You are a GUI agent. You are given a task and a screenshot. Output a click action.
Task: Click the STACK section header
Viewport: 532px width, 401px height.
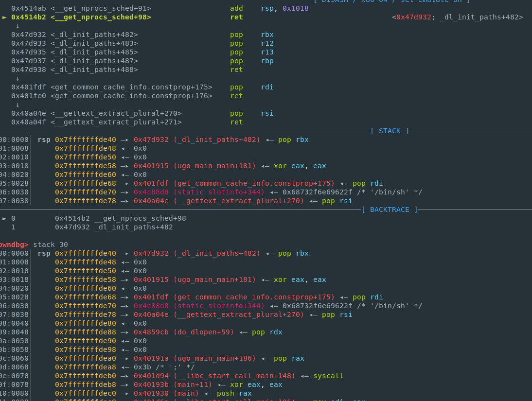coord(390,131)
